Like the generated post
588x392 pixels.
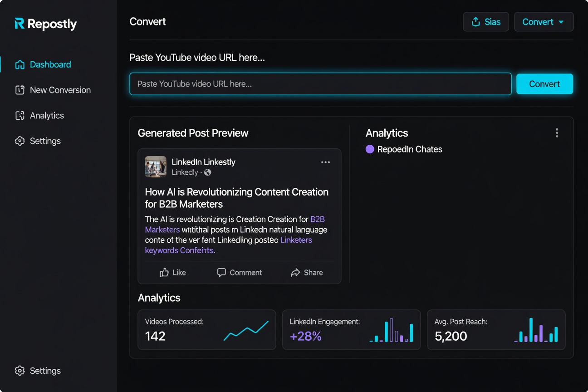173,272
